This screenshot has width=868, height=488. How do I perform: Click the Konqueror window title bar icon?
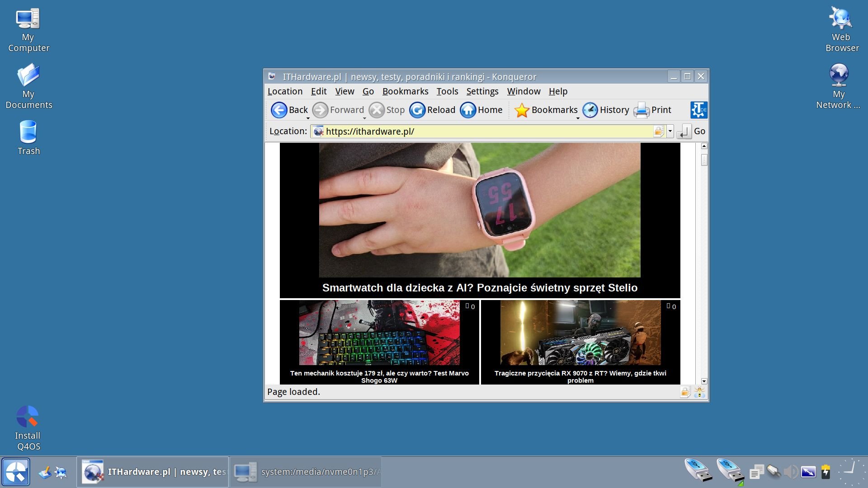272,76
